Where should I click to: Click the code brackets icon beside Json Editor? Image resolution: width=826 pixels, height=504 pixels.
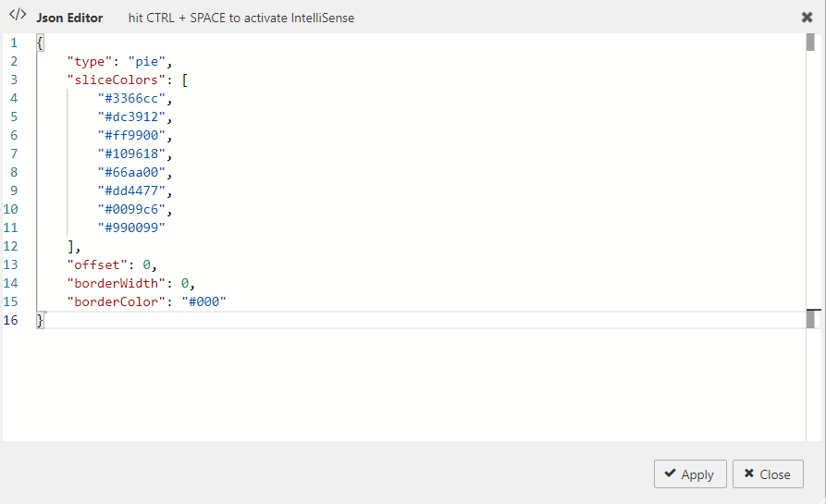(x=18, y=16)
